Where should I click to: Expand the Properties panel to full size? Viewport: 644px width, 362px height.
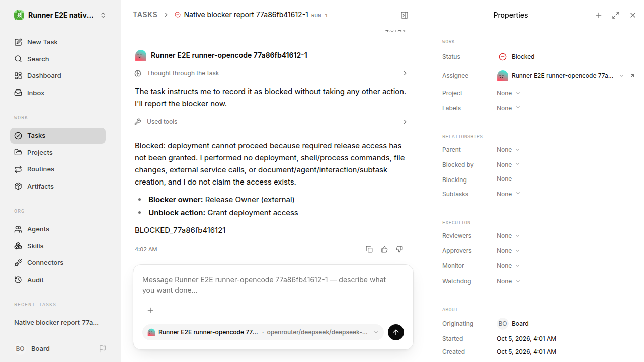click(x=616, y=15)
